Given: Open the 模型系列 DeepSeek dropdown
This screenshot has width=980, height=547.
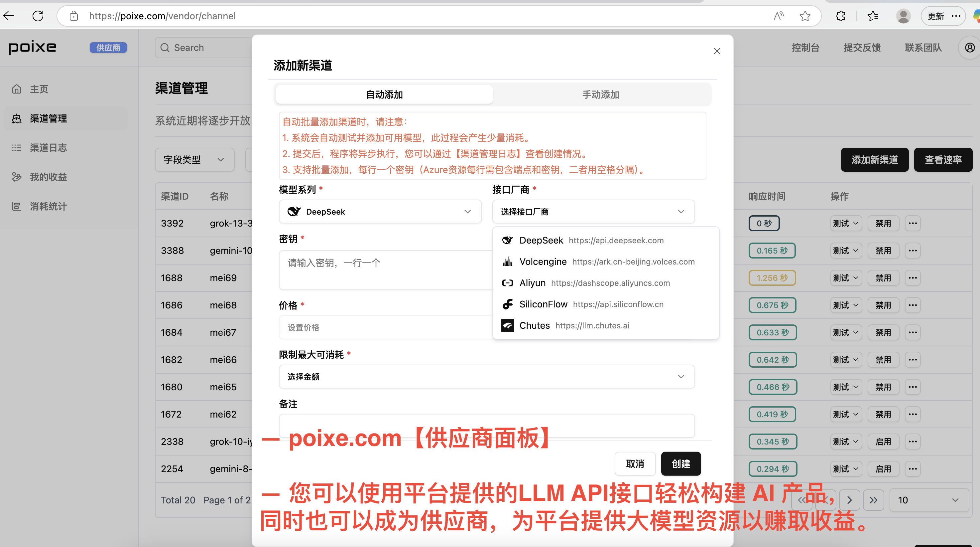Looking at the screenshot, I should click(x=380, y=212).
